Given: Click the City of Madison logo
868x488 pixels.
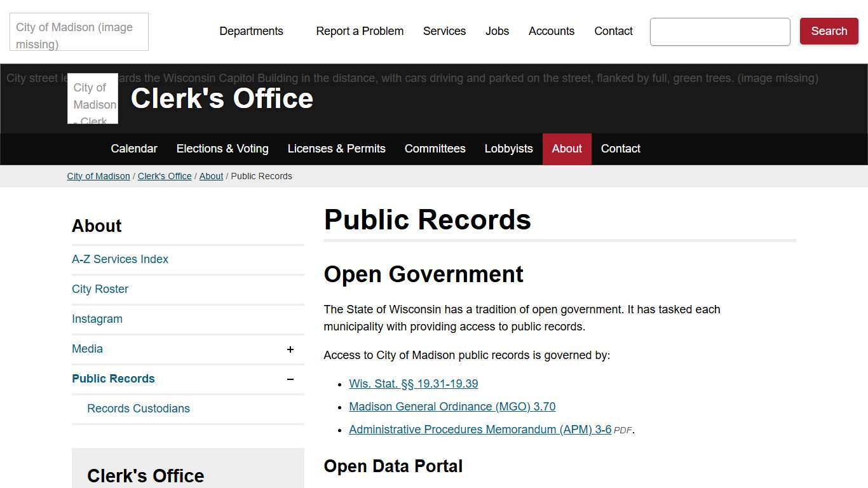Looking at the screenshot, I should [78, 32].
